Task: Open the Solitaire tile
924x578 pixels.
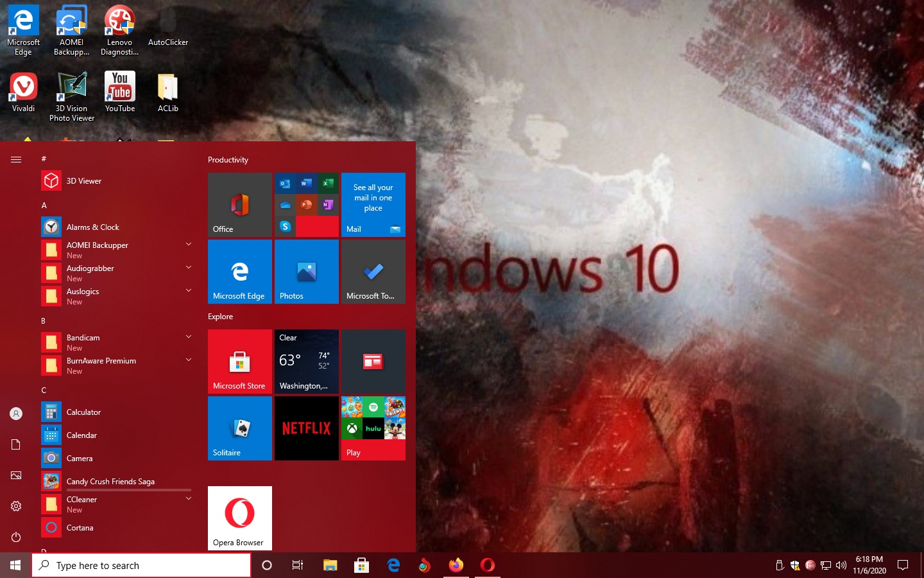Action: (240, 428)
